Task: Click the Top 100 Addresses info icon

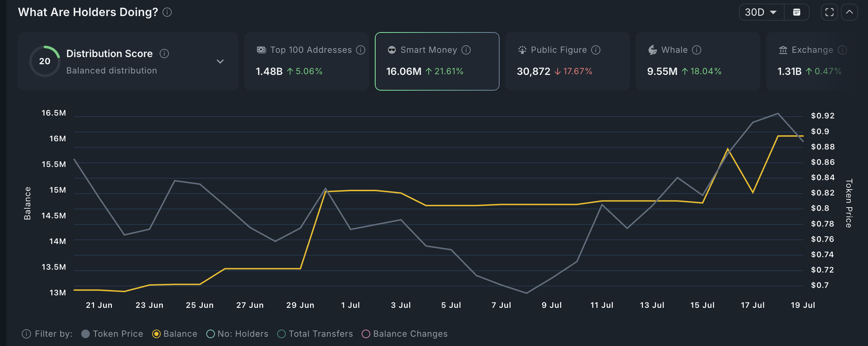Action: tap(361, 50)
